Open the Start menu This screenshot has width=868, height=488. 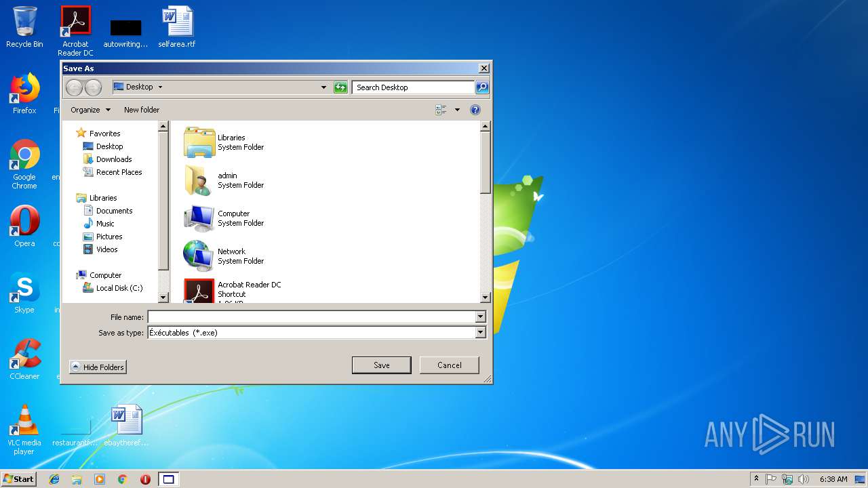[18, 479]
